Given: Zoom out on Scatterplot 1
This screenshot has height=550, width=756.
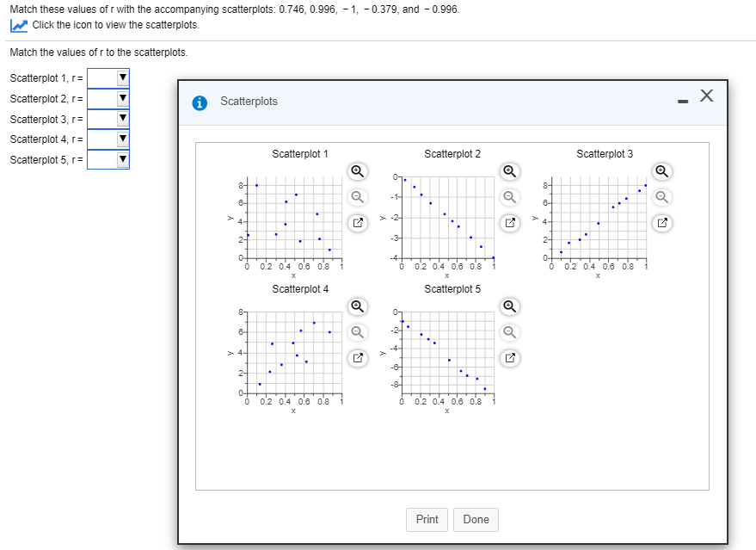Looking at the screenshot, I should pyautogui.click(x=357, y=197).
